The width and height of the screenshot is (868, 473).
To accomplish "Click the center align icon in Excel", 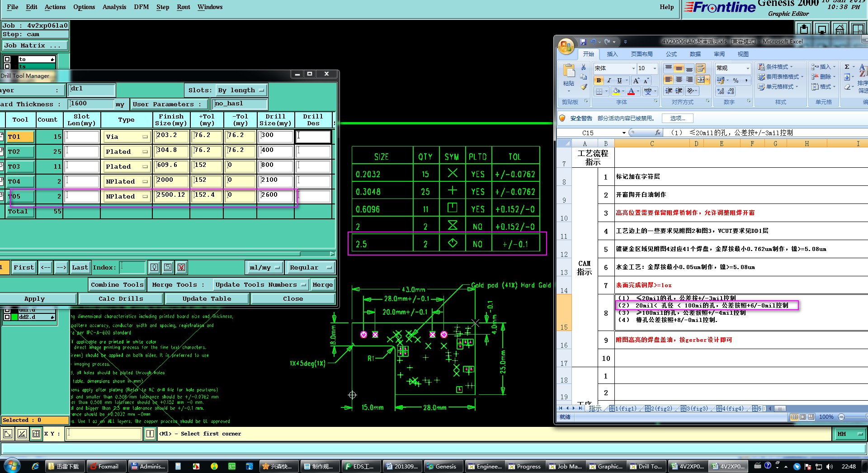I will click(x=679, y=80).
